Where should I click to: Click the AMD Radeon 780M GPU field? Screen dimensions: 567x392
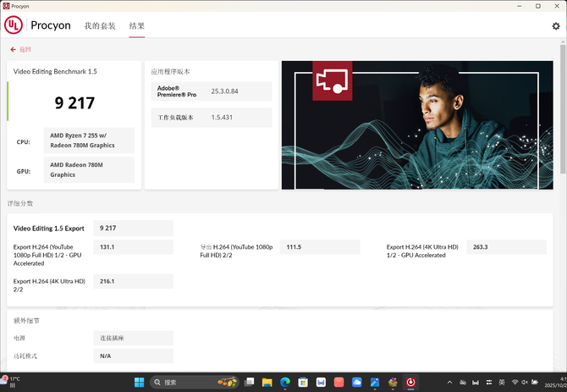pos(89,169)
